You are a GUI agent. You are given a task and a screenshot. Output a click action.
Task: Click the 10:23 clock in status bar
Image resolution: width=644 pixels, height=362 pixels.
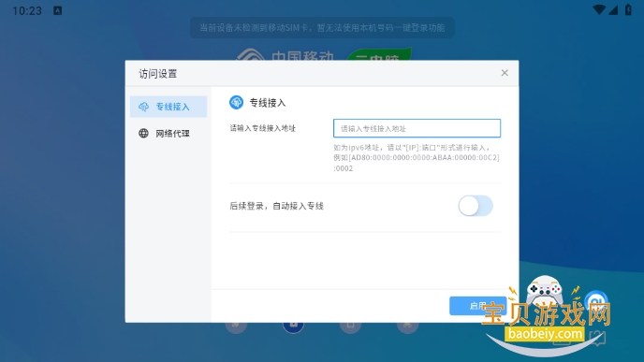tap(27, 10)
